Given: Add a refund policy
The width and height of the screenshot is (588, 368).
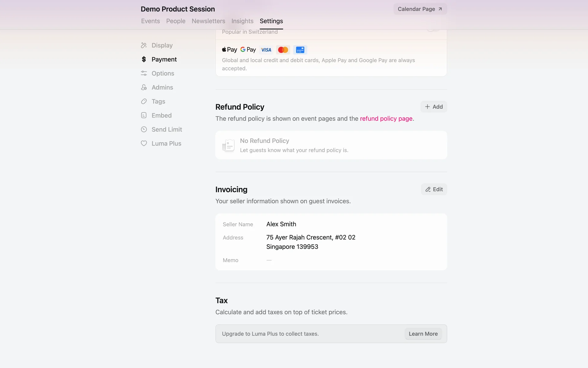Looking at the screenshot, I should [x=434, y=107].
